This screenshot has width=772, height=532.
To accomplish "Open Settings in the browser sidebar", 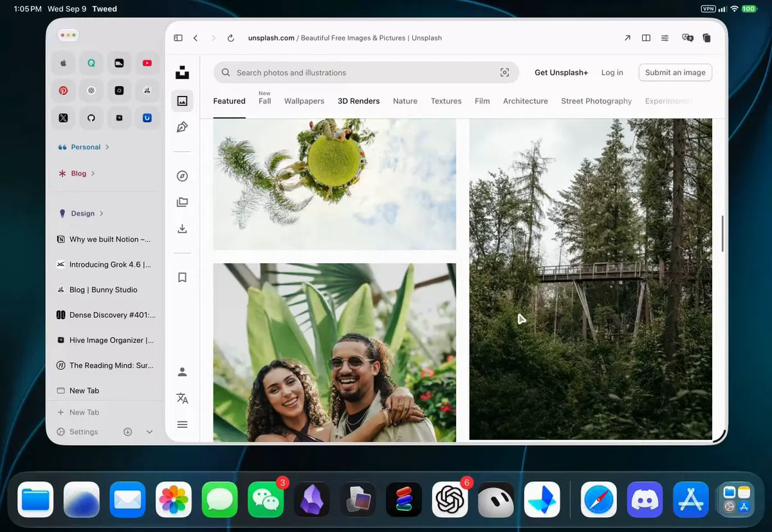I will (x=77, y=432).
